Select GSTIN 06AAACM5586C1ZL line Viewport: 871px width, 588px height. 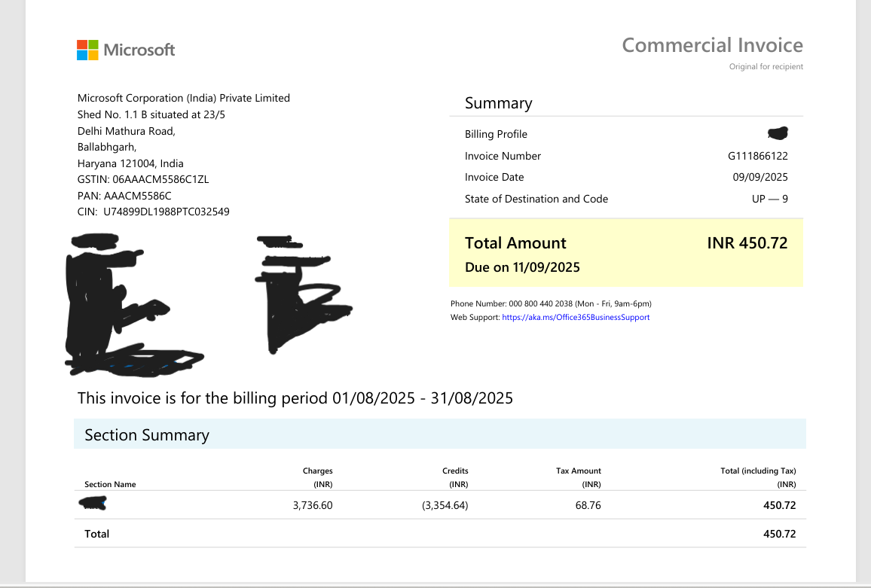click(143, 179)
